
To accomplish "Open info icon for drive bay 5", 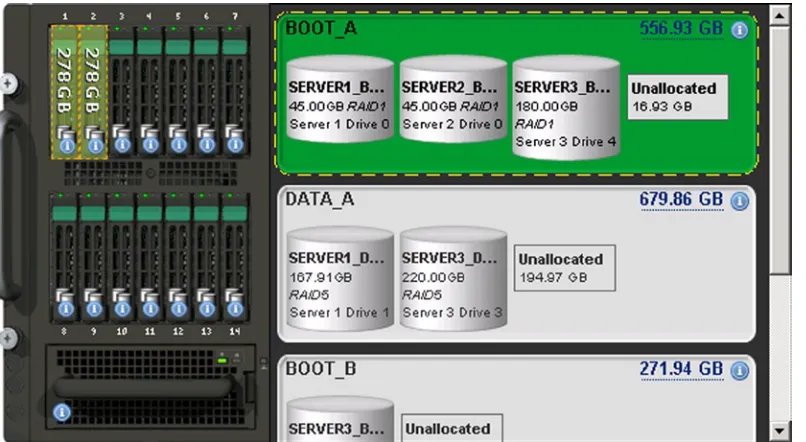I will point(179,144).
